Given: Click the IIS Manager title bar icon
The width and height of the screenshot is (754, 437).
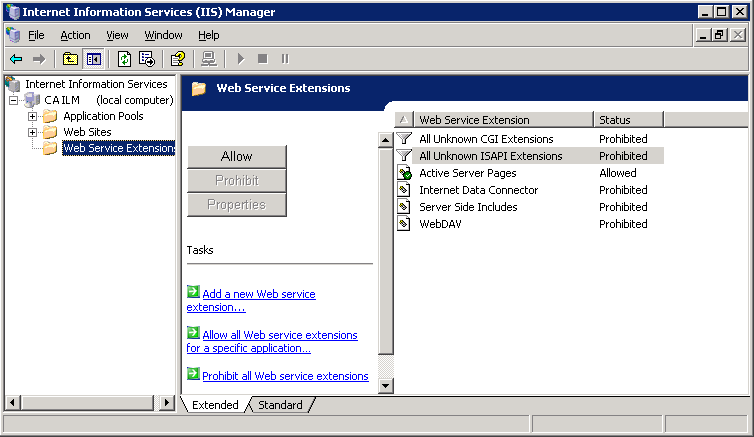Looking at the screenshot, I should [13, 12].
